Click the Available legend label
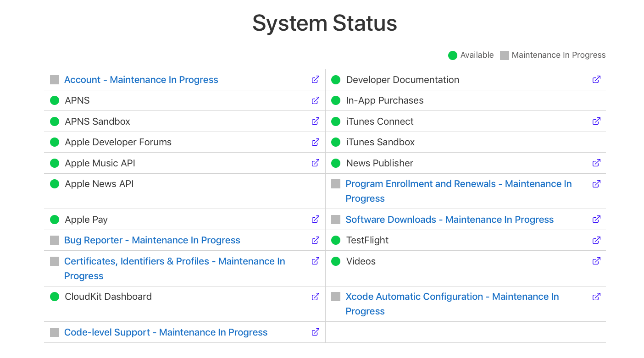Image resolution: width=644 pixels, height=358 pixels. [477, 55]
